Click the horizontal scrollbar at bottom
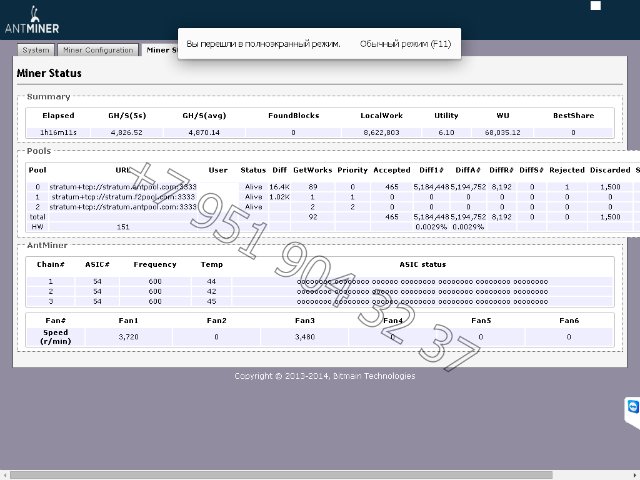Image resolution: width=640 pixels, height=480 pixels. click(x=281, y=475)
